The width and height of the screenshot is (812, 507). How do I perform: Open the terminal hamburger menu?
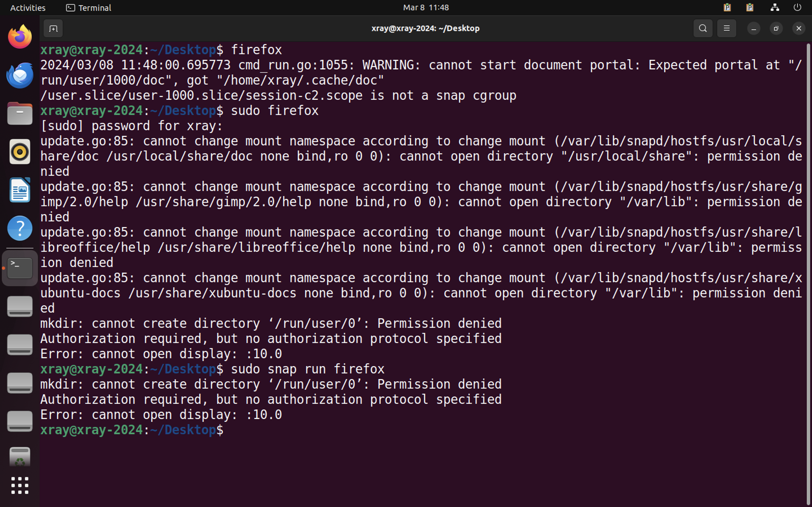[x=727, y=28]
